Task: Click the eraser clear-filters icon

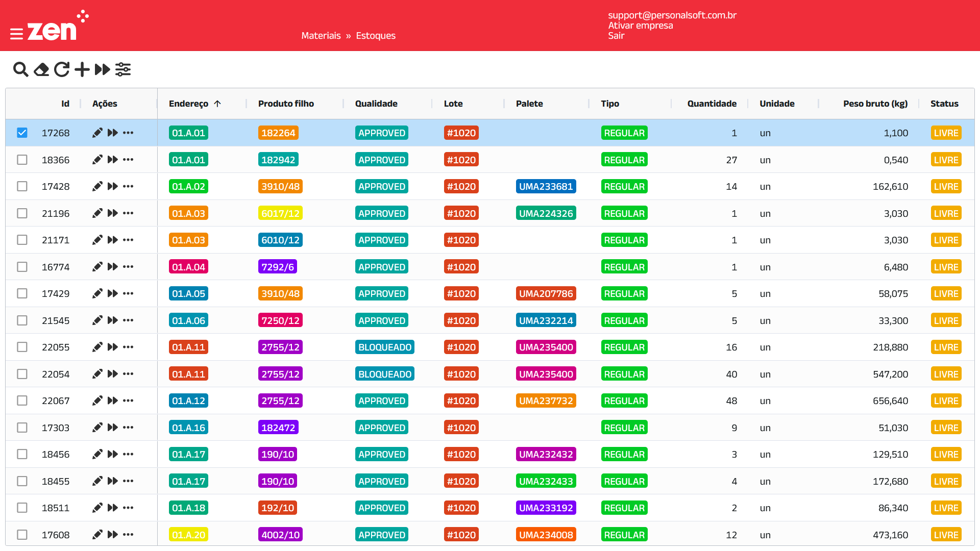Action: pyautogui.click(x=41, y=69)
